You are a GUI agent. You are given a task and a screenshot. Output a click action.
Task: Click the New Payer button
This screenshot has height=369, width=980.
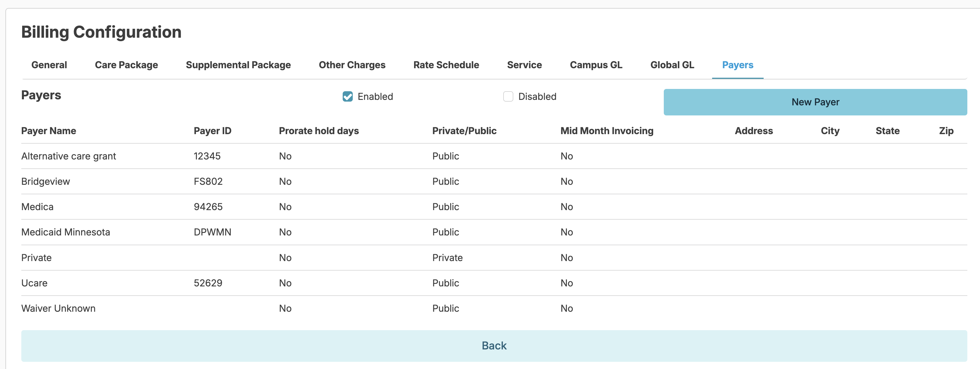[x=815, y=102]
